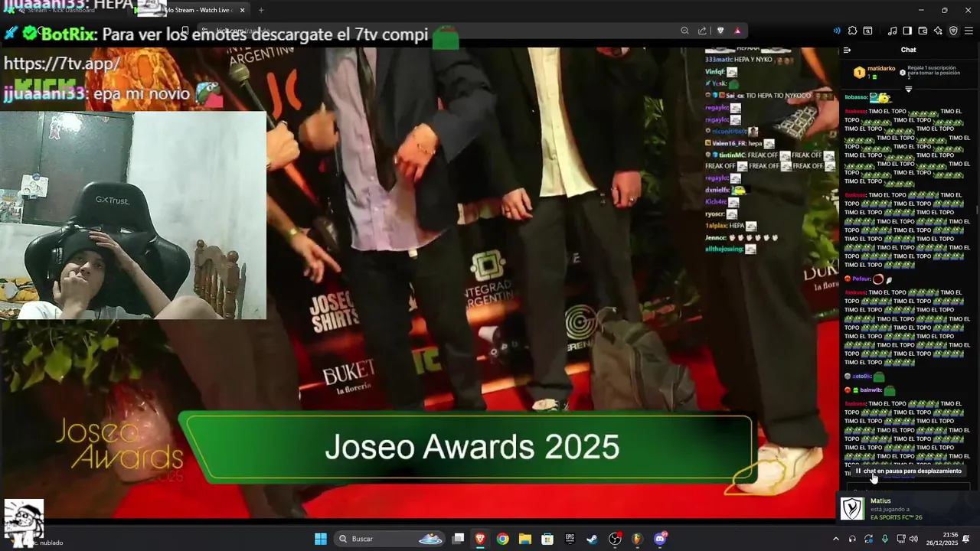
Task: Open the Windows Start menu
Action: coord(321,539)
